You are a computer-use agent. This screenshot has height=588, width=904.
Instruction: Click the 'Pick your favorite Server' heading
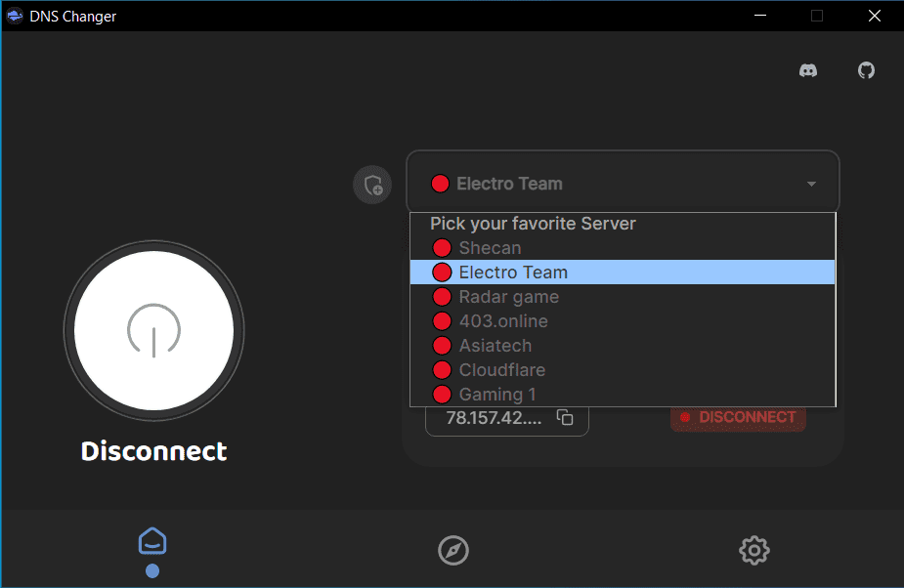pos(533,224)
